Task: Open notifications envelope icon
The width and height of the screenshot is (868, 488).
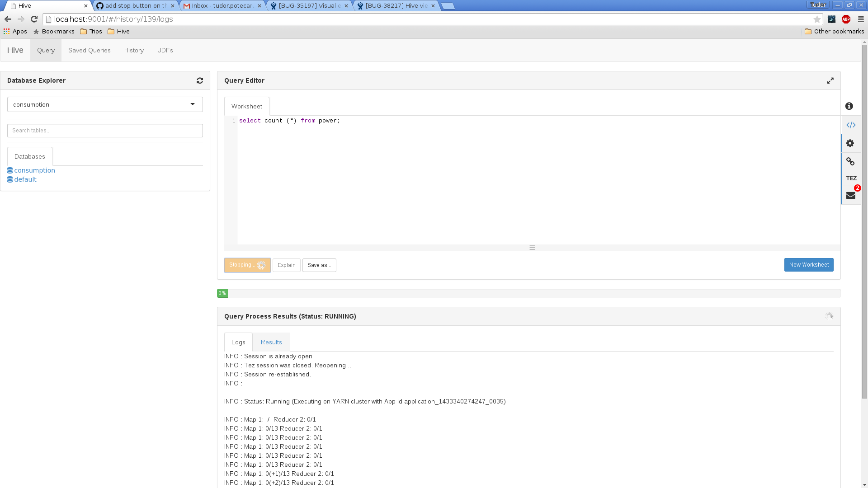Action: tap(850, 195)
